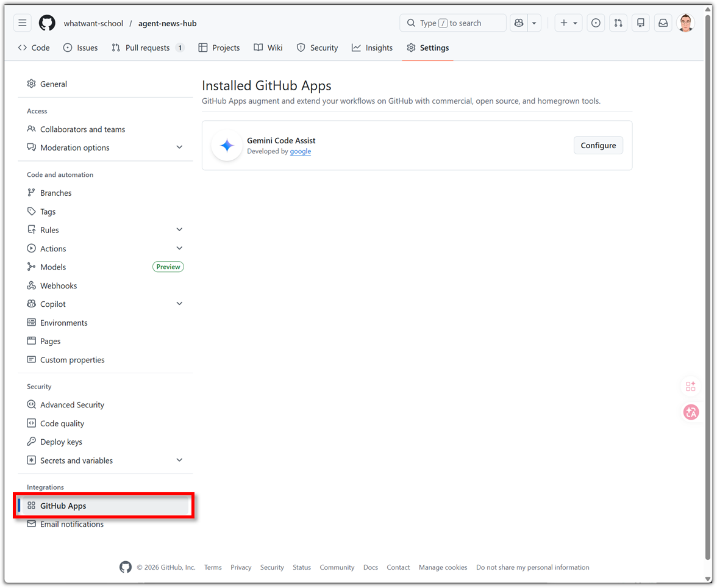Click the Gemini Code Assist sparkle logo
This screenshot has width=717, height=588.
[227, 146]
